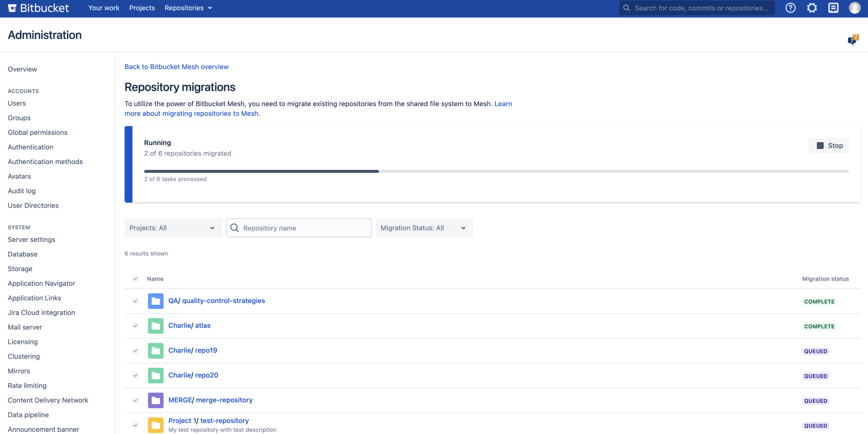Viewport: 868px width, 434px height.
Task: Focus the header code search box
Action: (697, 8)
